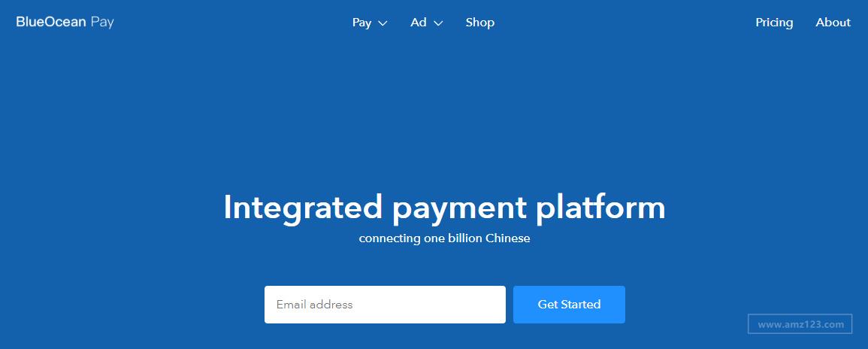
Task: Click the word 'platform' in the headline
Action: pos(600,208)
